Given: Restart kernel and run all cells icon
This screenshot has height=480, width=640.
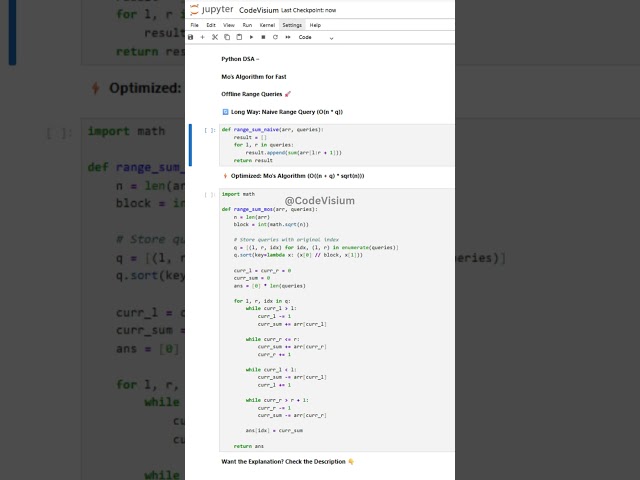Looking at the screenshot, I should (288, 37).
